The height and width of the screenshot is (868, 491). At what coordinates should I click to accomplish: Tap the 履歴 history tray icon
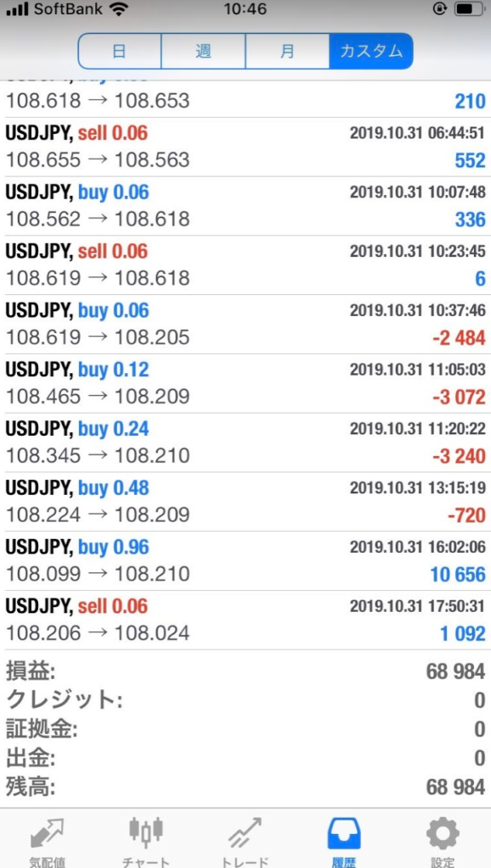(x=343, y=832)
